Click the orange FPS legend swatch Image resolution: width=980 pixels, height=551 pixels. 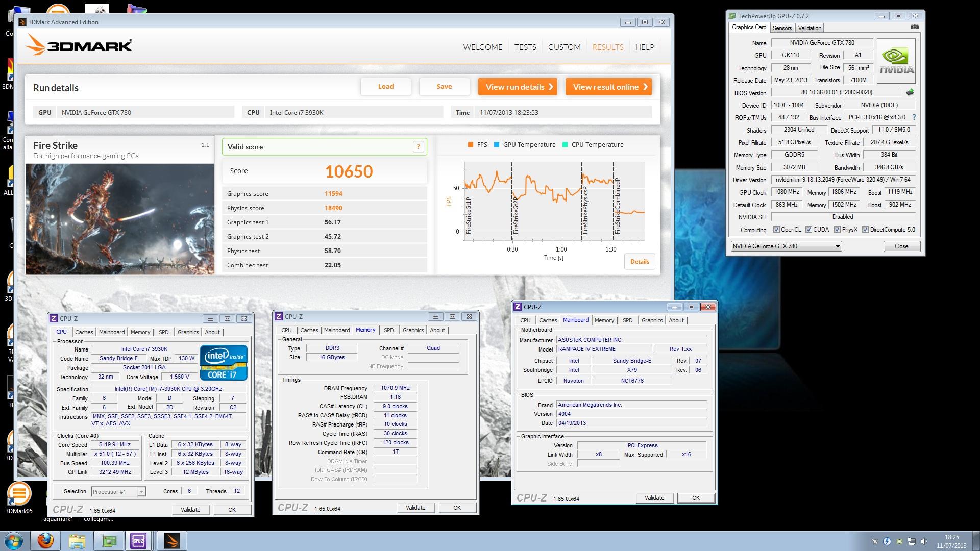coord(470,145)
